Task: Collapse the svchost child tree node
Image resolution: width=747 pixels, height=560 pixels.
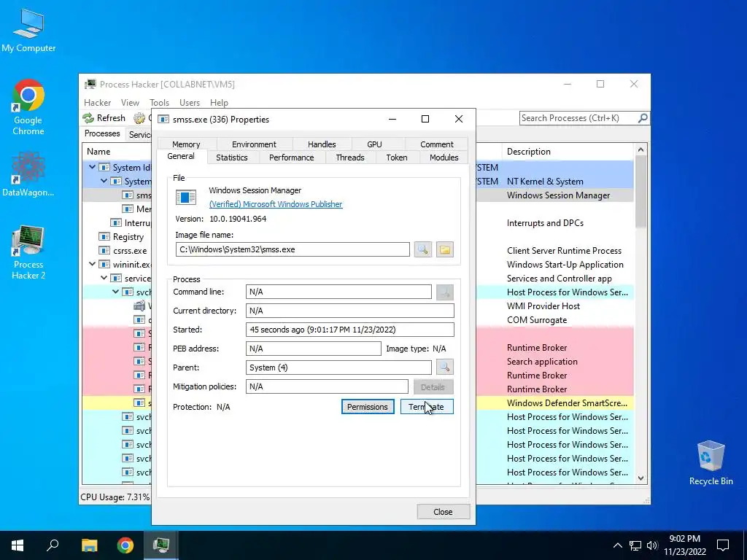Action: [116, 292]
